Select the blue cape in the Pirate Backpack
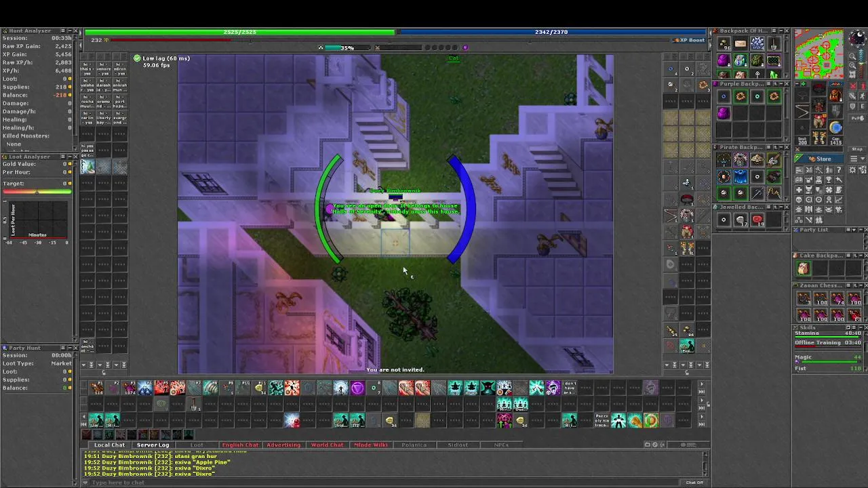This screenshot has width=868, height=488. pyautogui.click(x=741, y=177)
